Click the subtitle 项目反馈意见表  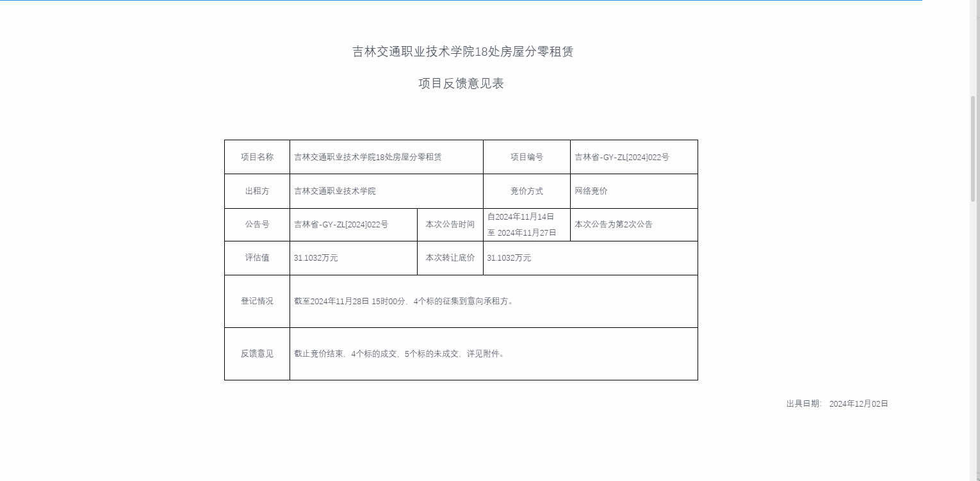coord(461,84)
